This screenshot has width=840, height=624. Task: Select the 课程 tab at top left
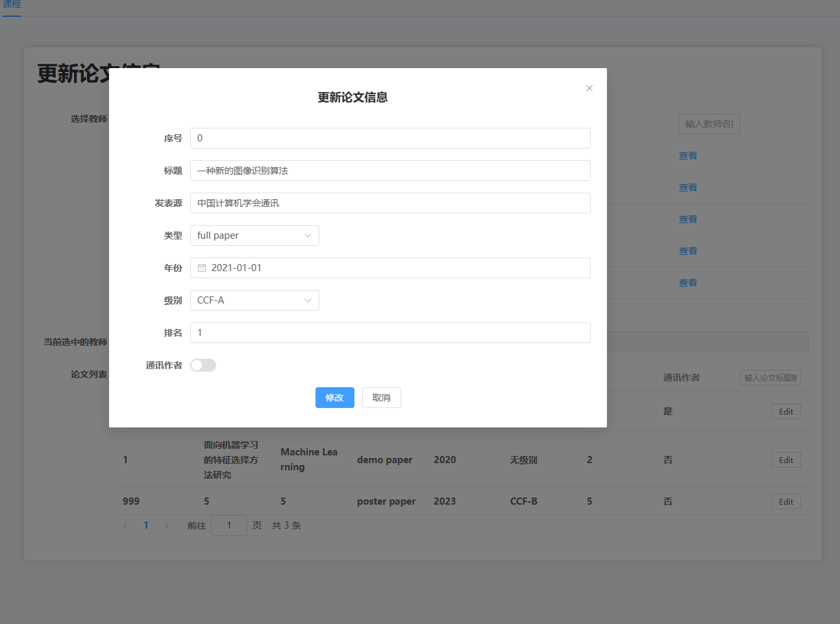12,4
